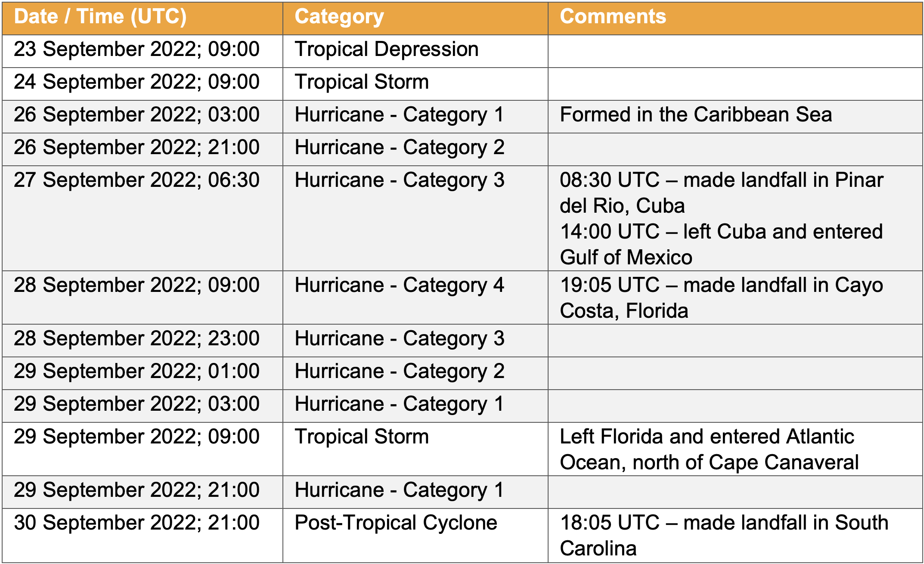Select the 29 September 2022; 21:00 cell
This screenshot has width=924, height=564.
[x=136, y=490]
